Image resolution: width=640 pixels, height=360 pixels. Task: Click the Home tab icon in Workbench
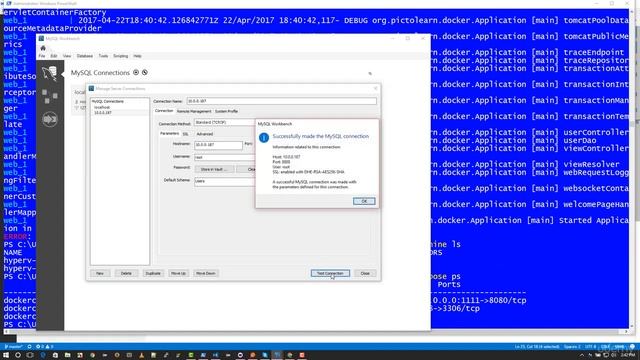tap(43, 48)
